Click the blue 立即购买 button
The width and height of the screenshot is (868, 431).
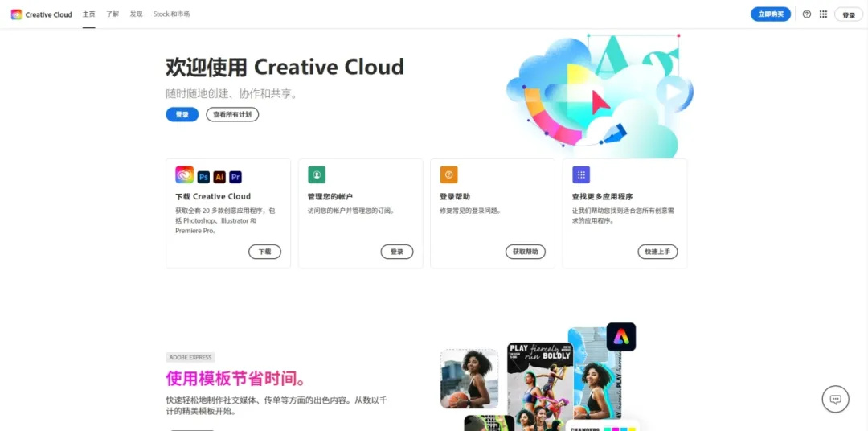771,14
